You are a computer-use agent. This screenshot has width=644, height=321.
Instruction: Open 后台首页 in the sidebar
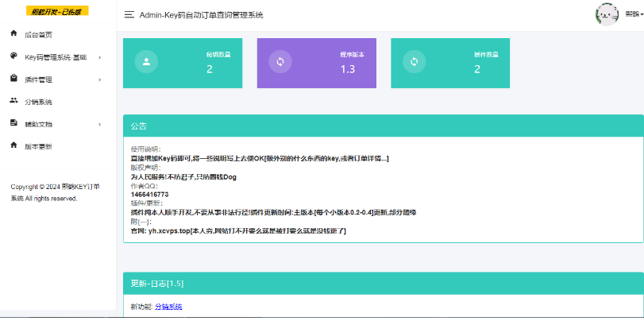(58, 35)
